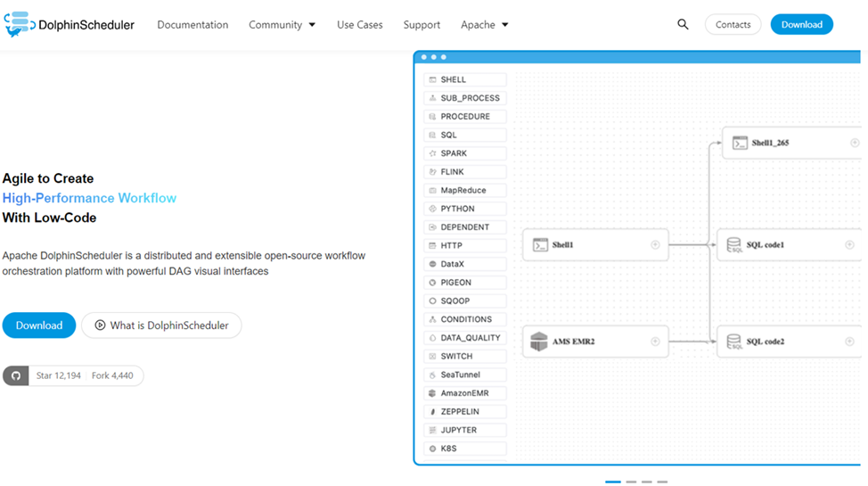Click the AmazonEMR task icon
The width and height of the screenshot is (868, 486).
433,393
